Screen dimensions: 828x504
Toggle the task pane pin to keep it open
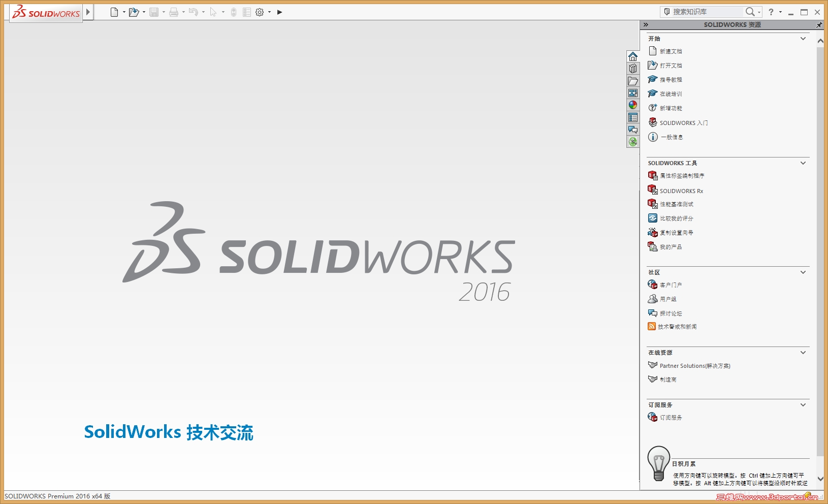pyautogui.click(x=819, y=24)
